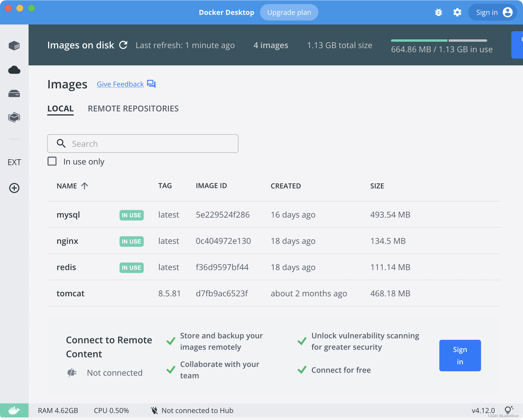Sort by the SIZE column header

click(x=377, y=186)
